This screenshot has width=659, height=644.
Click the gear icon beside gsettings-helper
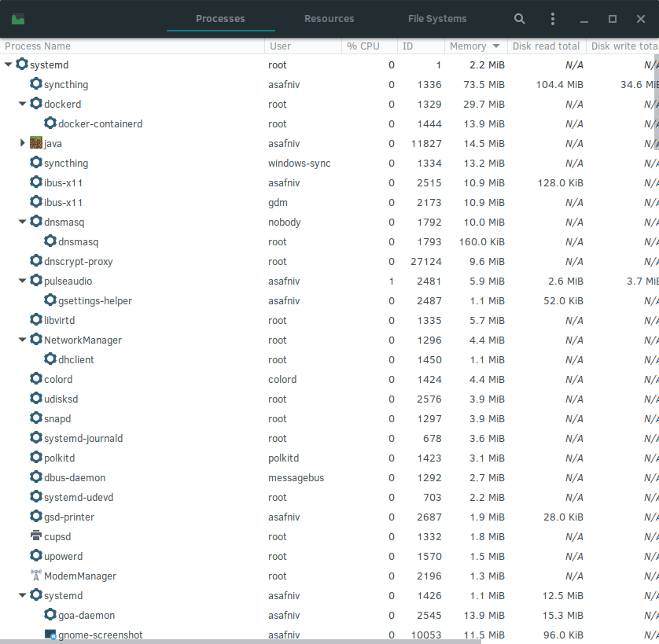click(50, 300)
